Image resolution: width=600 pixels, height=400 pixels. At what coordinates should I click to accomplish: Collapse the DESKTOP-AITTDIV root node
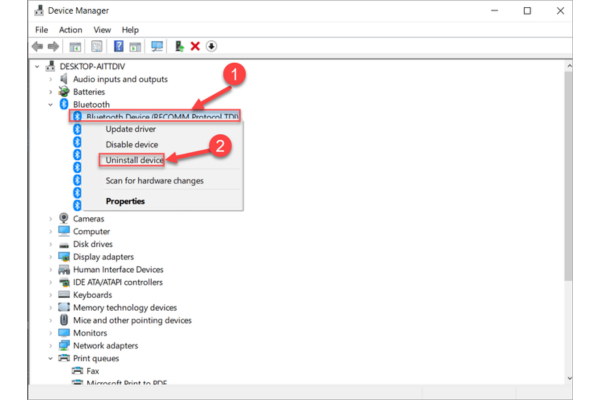[37, 67]
